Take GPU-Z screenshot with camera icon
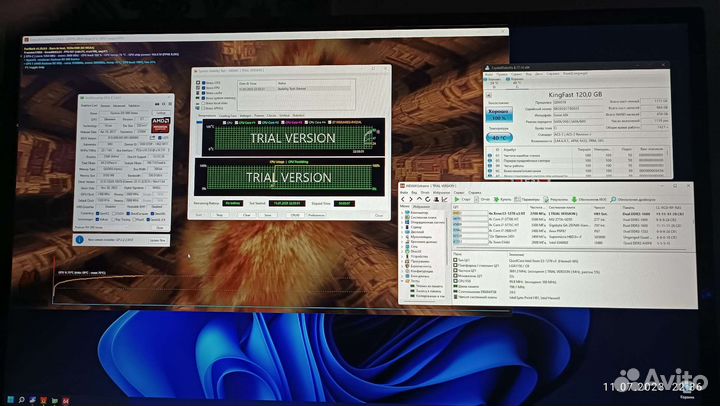Viewport: 720px width, 406px height. (x=158, y=104)
